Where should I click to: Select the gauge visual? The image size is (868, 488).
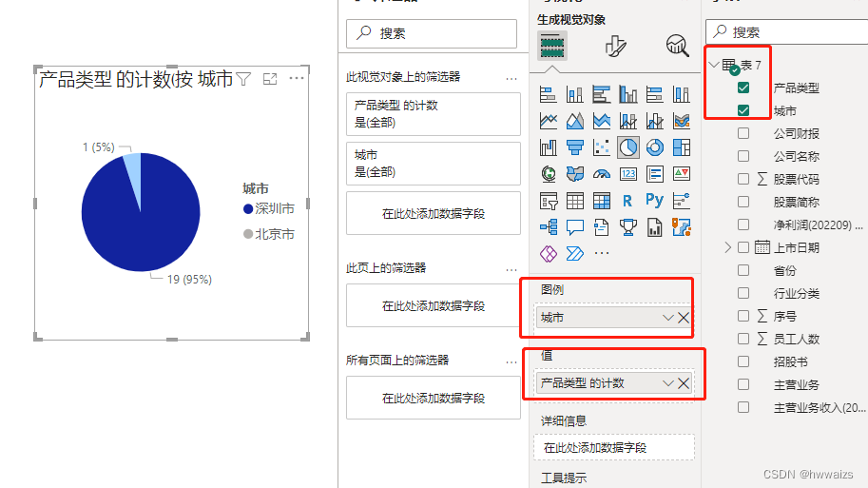click(601, 174)
